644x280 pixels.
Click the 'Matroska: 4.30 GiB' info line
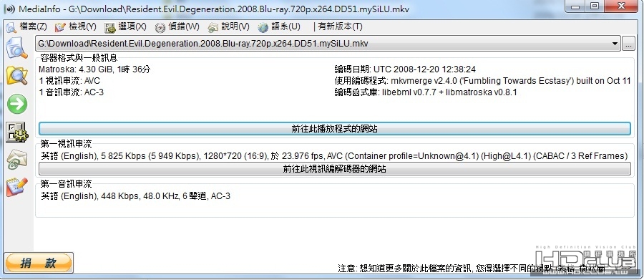pyautogui.click(x=94, y=69)
